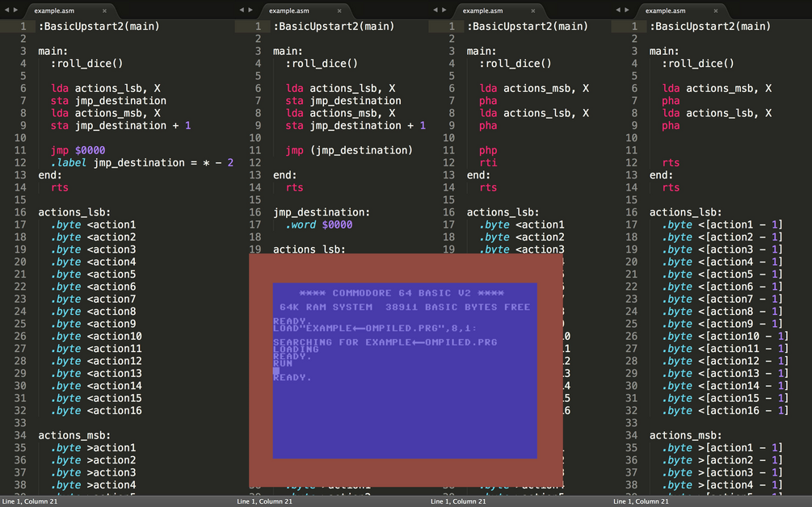812x507 pixels.
Task: Click 'Line 1, Column 21' status under second pane
Action: tap(265, 501)
